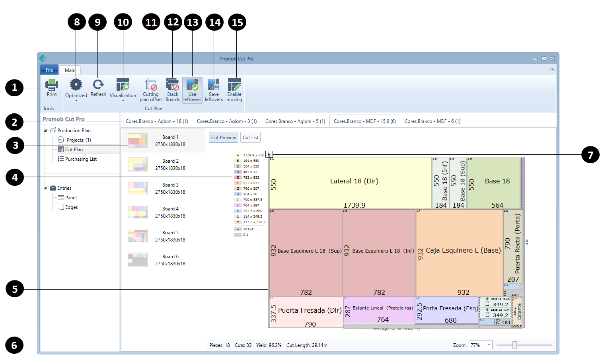Viewport: 602px width, 364px height.
Task: Click the Print icon in the ribbon
Action: pyautogui.click(x=52, y=84)
